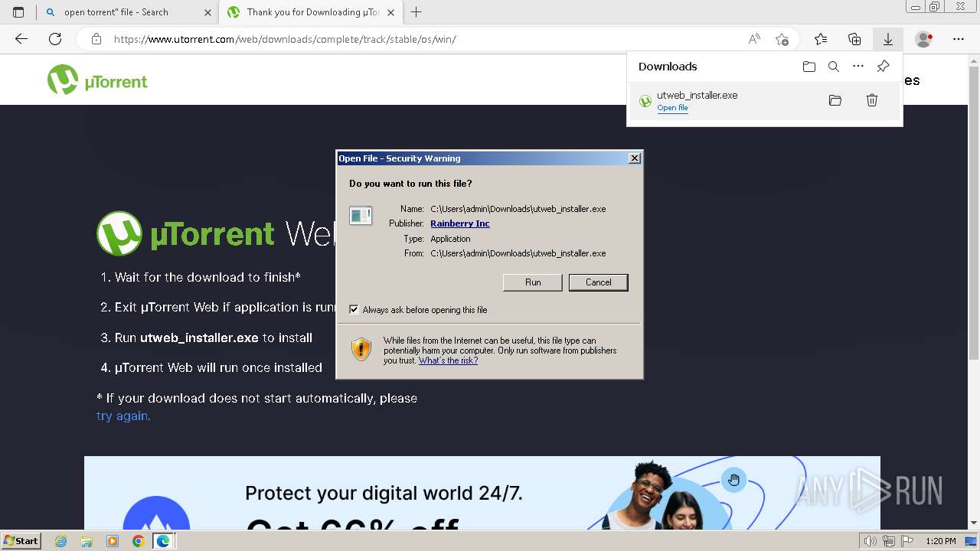Select utweb_installer.exe file name in Downloads
This screenshot has height=551, width=980.
(697, 95)
